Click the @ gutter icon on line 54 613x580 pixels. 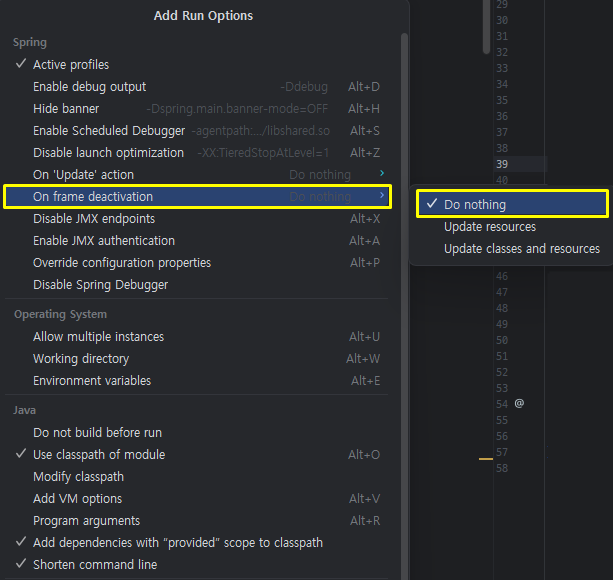click(x=519, y=403)
